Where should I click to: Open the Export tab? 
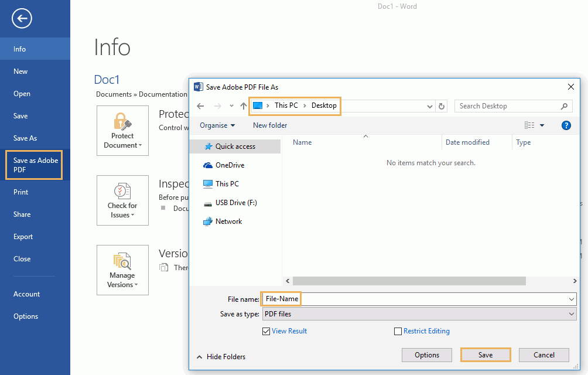35,237
